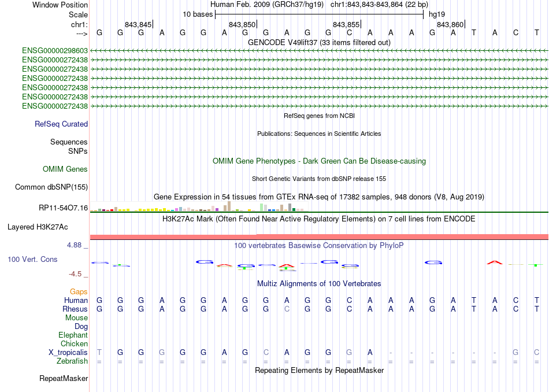Click the pink H3K27Ac signal band
The image size is (549, 392).
point(319,237)
